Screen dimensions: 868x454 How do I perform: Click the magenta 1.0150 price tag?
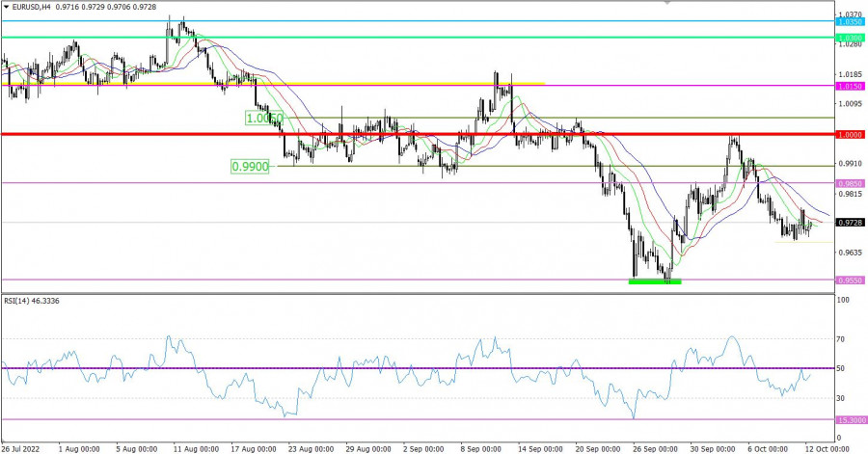(x=850, y=86)
